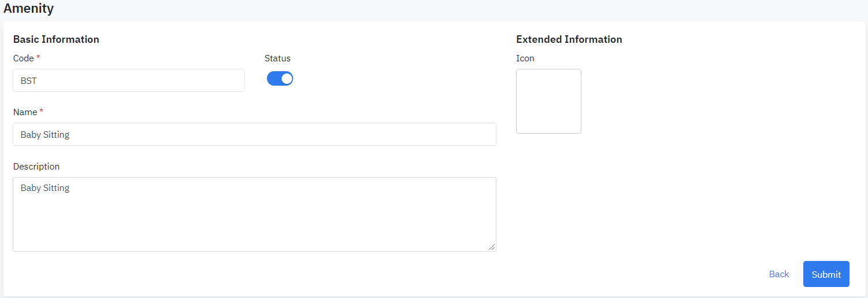Click the 'BST' text in Code field

(x=29, y=81)
